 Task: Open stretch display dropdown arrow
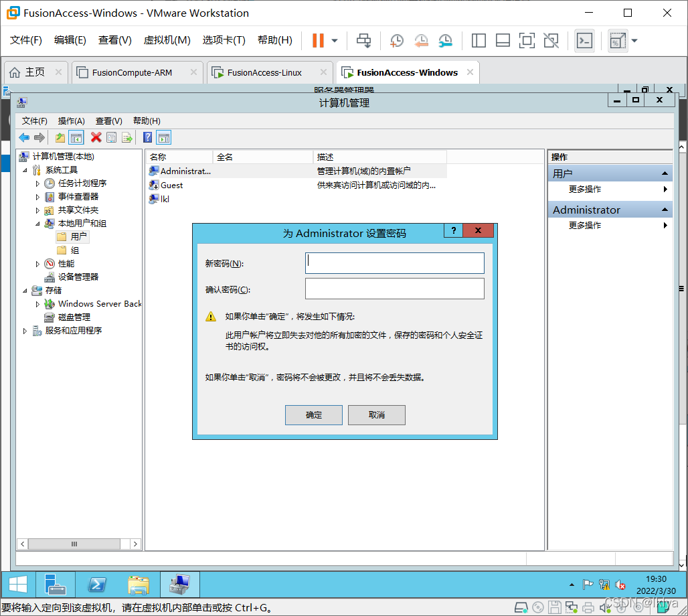pyautogui.click(x=634, y=40)
